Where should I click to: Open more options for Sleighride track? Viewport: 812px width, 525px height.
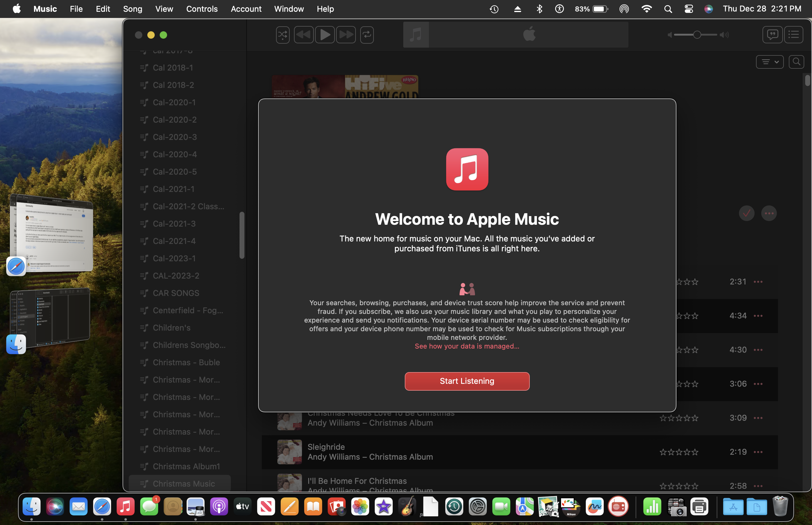(758, 452)
